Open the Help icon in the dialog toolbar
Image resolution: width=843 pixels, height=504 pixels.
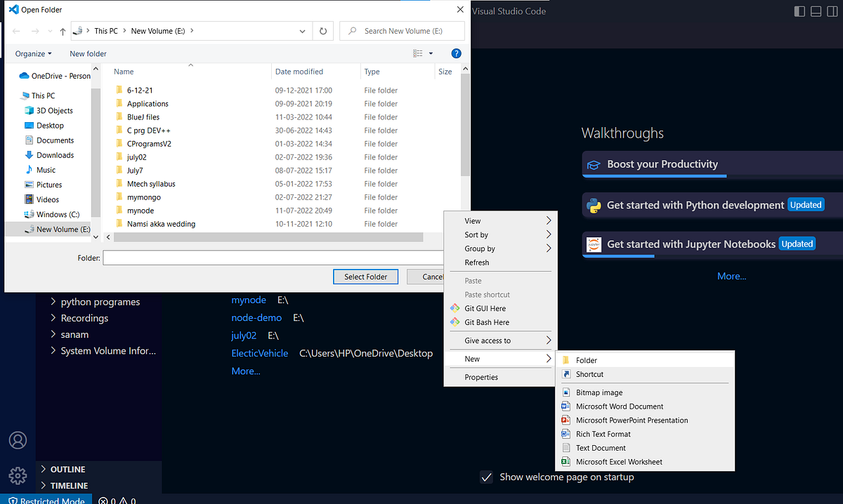[456, 53]
